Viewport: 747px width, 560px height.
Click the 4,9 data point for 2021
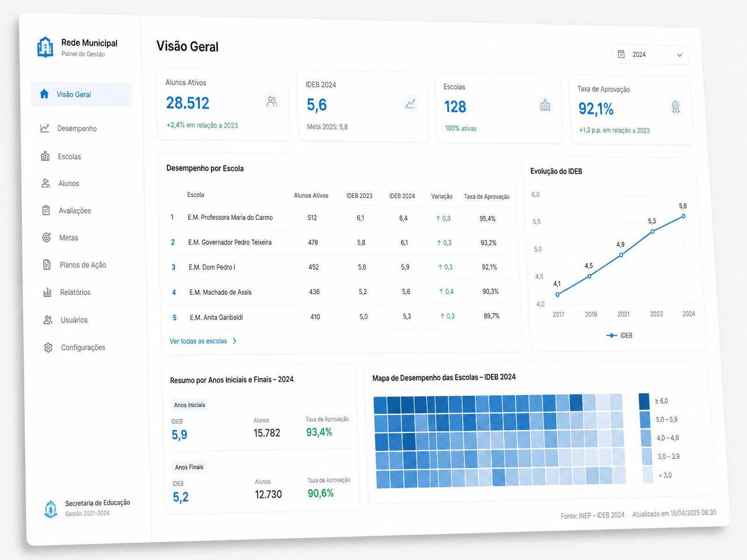(621, 255)
